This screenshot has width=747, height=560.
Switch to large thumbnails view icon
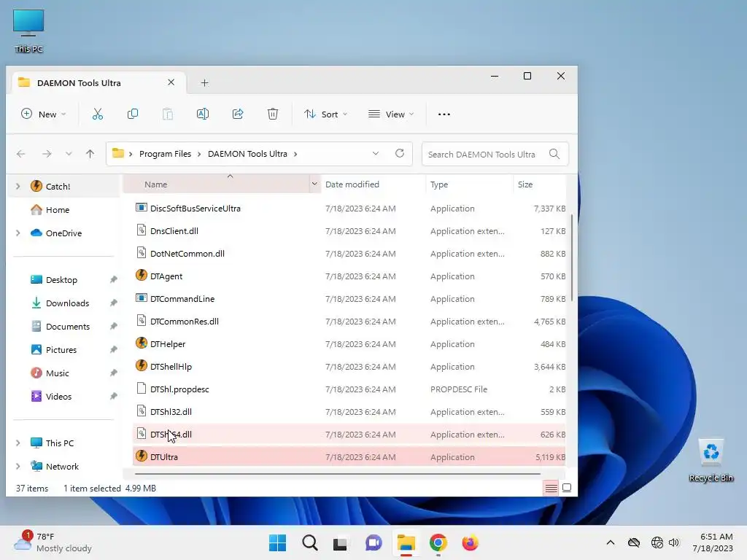(x=567, y=488)
